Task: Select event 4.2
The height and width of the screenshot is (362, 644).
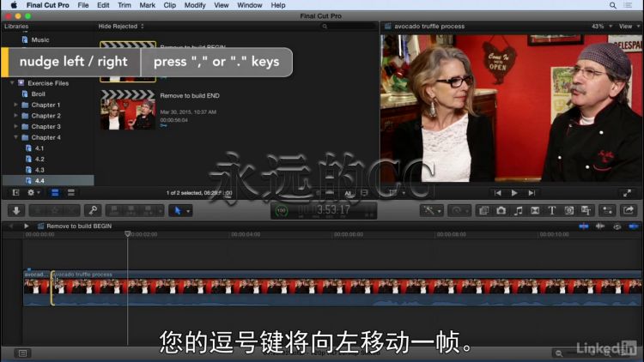Action: tap(39, 160)
